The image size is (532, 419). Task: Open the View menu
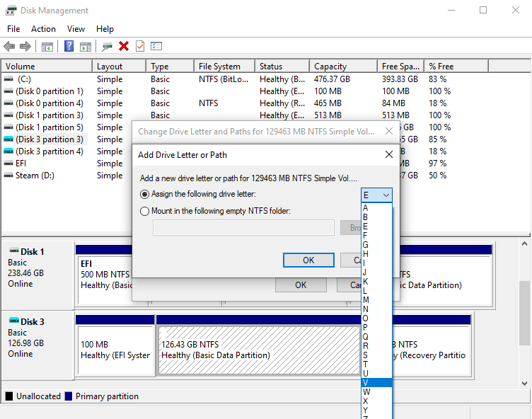tap(76, 29)
